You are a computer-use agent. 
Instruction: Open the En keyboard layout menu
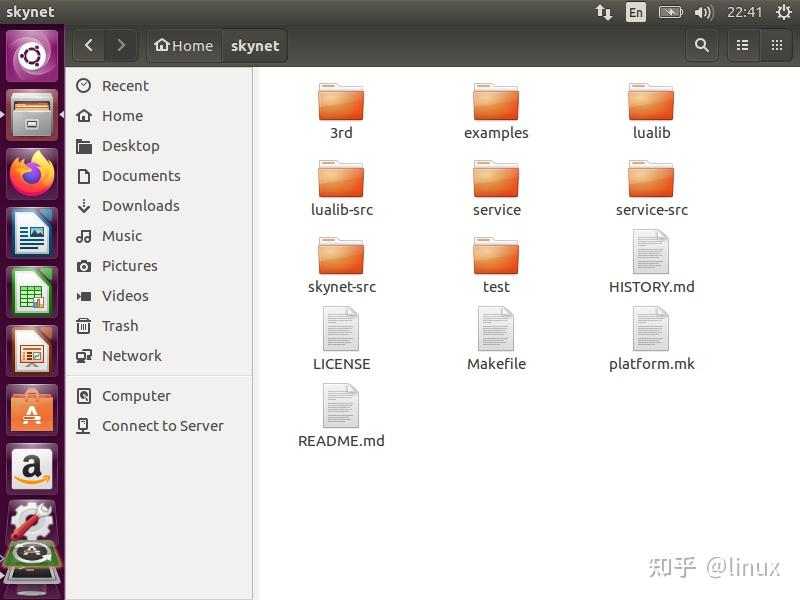click(x=636, y=13)
